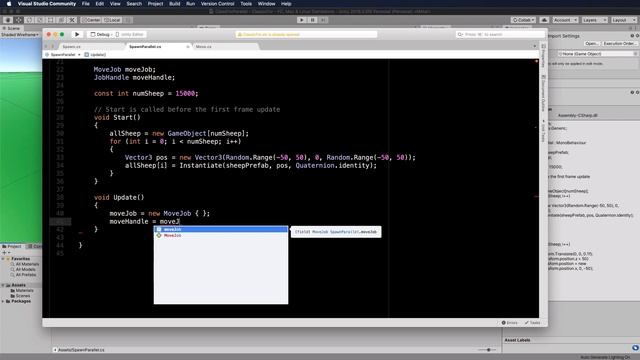Image resolution: width=640 pixels, height=360 pixels.
Task: Open the Project menu
Action: 155,4
